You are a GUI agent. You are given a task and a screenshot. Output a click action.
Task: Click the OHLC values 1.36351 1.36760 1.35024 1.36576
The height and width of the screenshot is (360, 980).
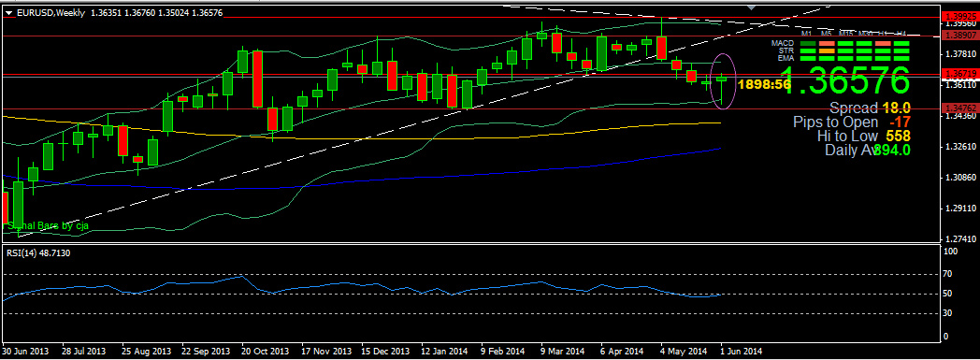point(157,12)
